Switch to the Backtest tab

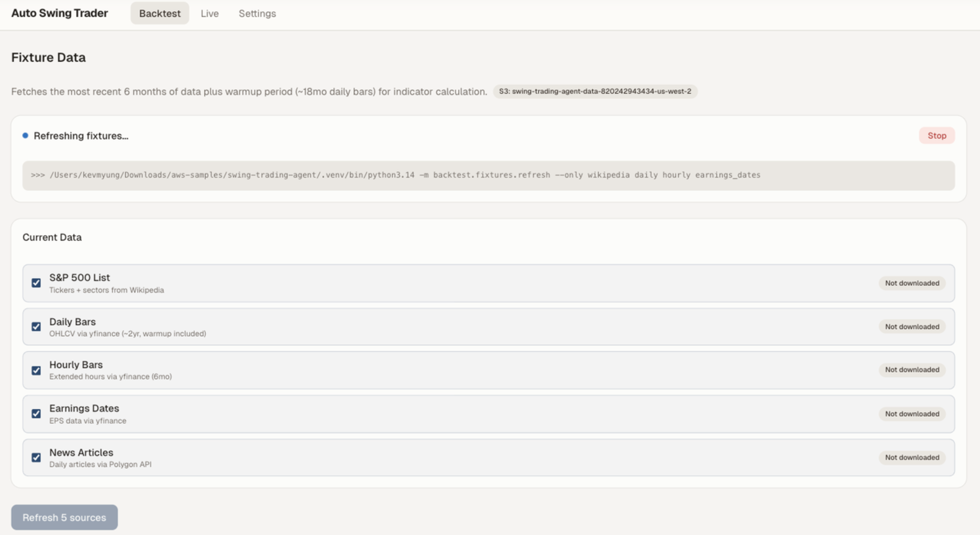[159, 13]
